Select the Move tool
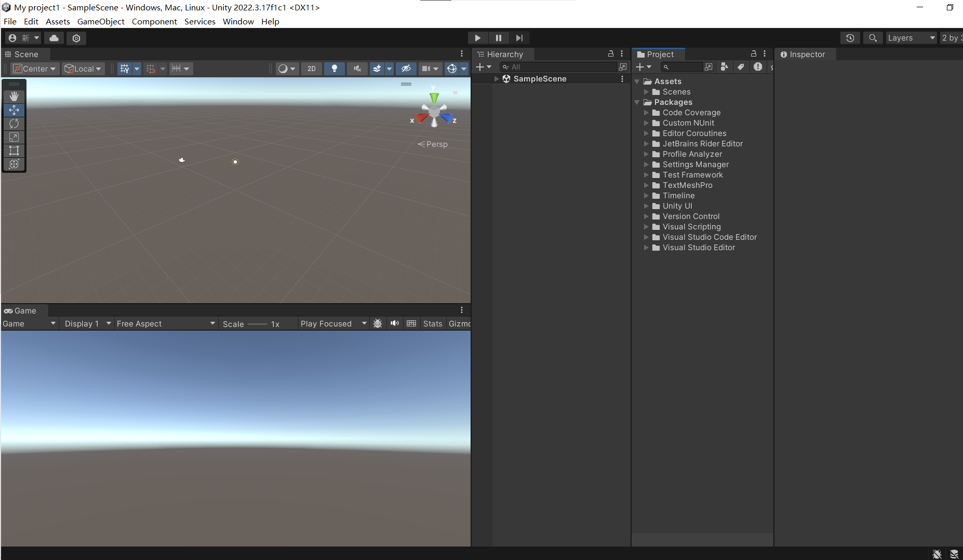Screen dimensions: 963x560 [x=14, y=110]
